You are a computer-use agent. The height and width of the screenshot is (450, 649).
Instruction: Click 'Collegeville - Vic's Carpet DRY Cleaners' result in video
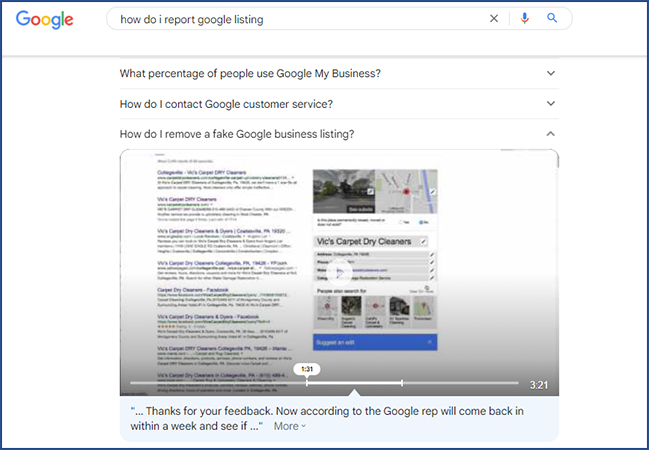202,172
